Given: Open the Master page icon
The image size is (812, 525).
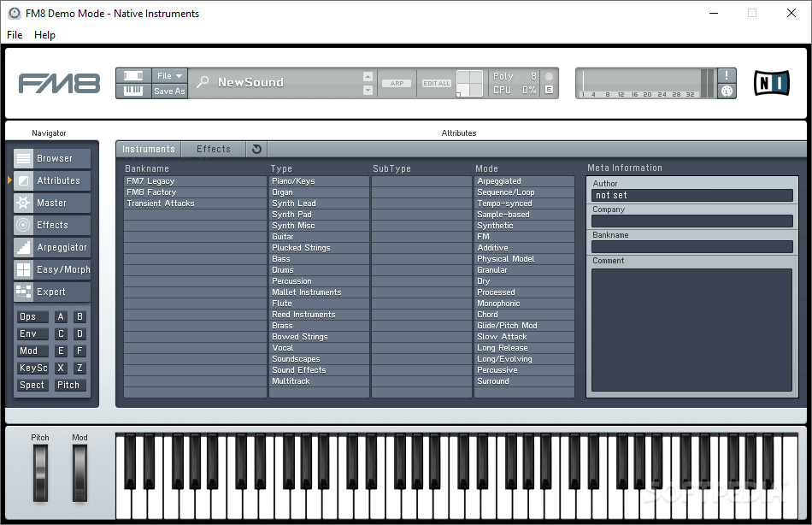Looking at the screenshot, I should [23, 203].
